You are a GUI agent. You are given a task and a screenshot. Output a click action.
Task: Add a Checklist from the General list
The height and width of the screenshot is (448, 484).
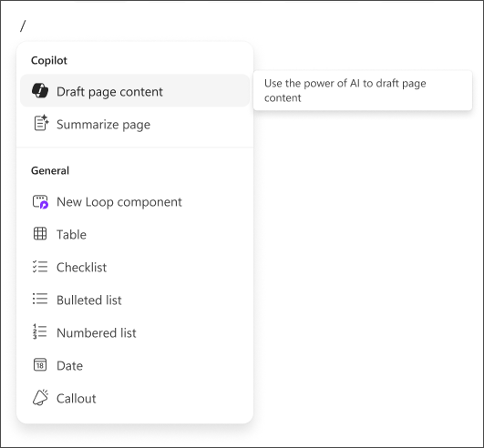(x=135, y=267)
